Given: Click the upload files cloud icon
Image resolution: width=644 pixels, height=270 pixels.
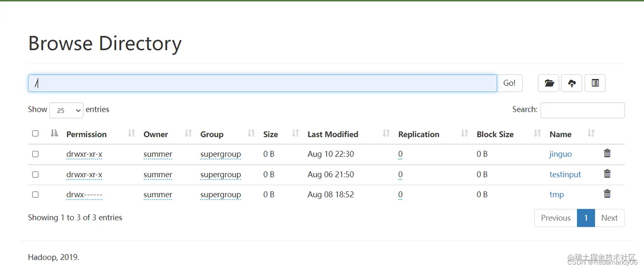Looking at the screenshot, I should tap(572, 83).
